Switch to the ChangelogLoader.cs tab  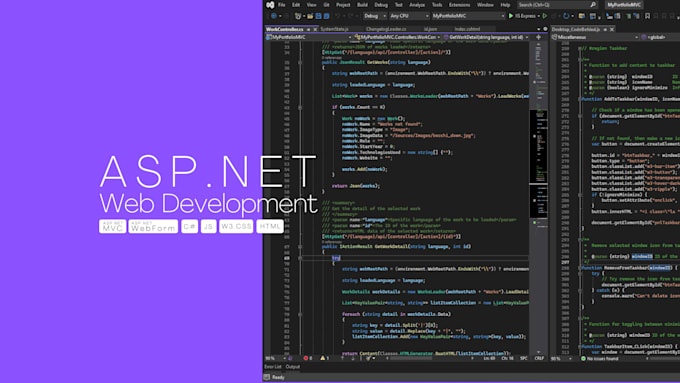386,29
